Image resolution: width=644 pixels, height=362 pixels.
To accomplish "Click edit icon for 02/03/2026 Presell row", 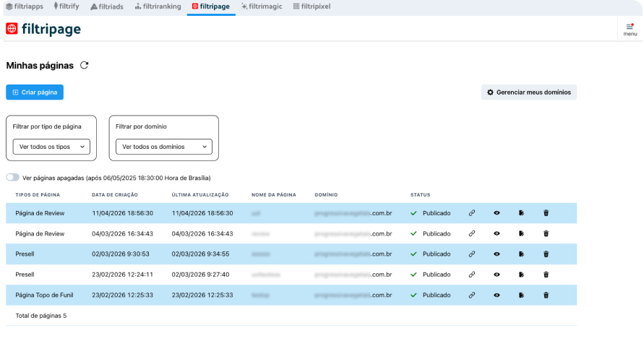I will pos(521,254).
